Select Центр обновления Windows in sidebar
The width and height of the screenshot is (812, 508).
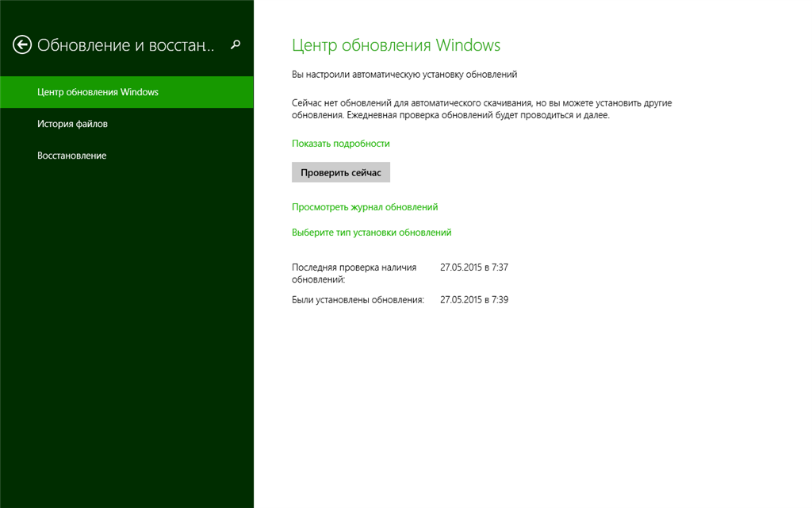click(127, 92)
